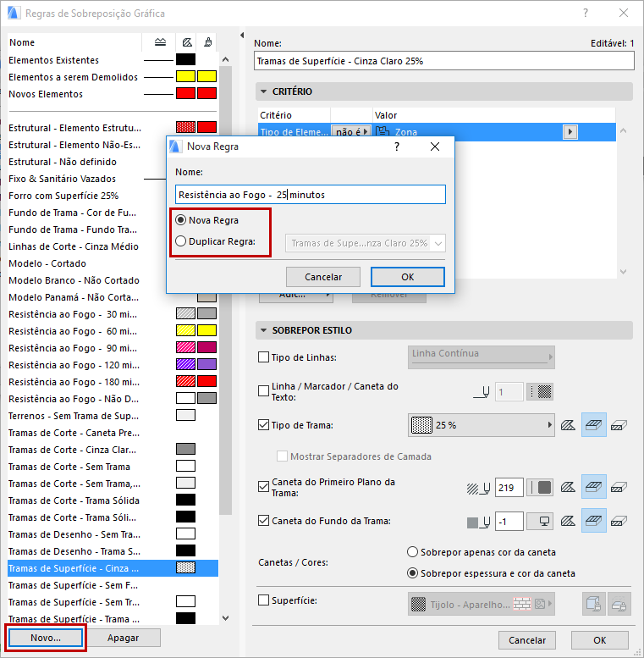Click the background pen -1 window swatch
Screen dimensions: 644x658
[540, 521]
